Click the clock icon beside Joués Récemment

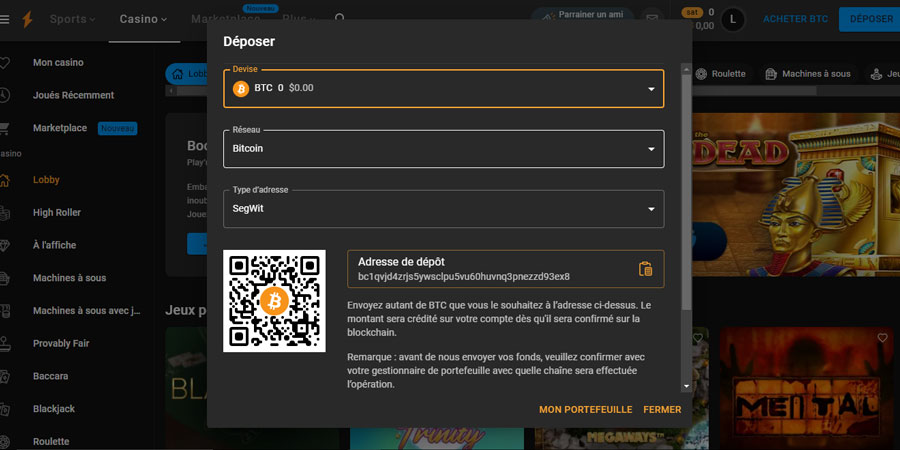coord(4,95)
